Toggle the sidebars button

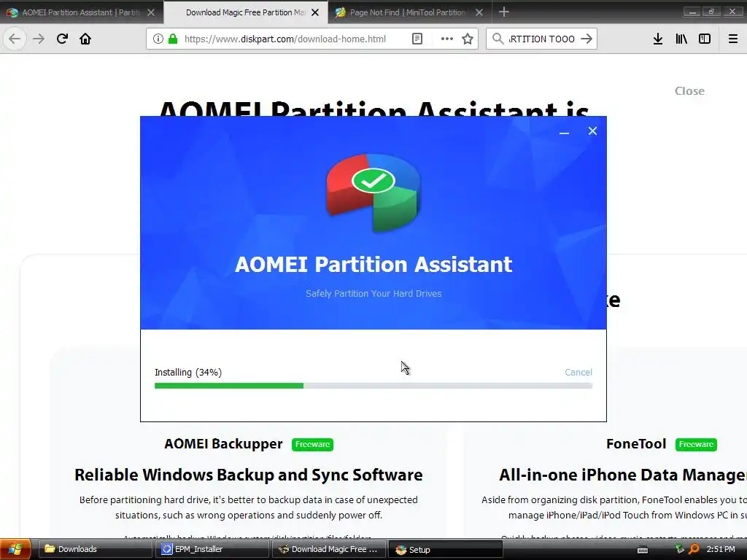pyautogui.click(x=705, y=39)
